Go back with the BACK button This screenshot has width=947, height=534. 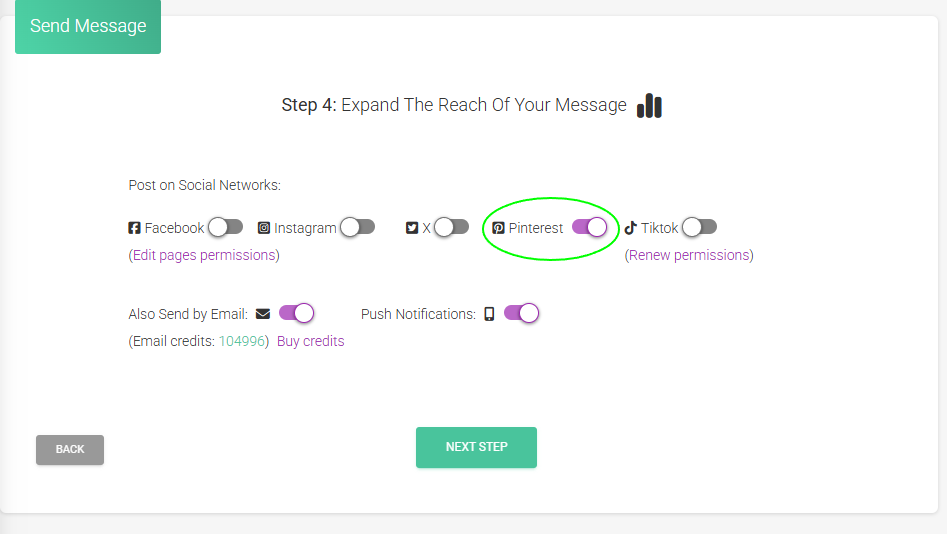[x=70, y=449]
